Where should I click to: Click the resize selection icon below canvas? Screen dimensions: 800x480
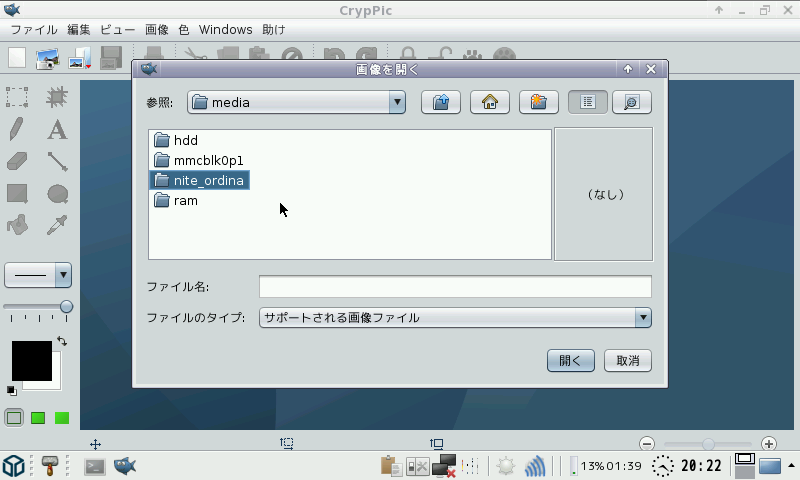[287, 444]
